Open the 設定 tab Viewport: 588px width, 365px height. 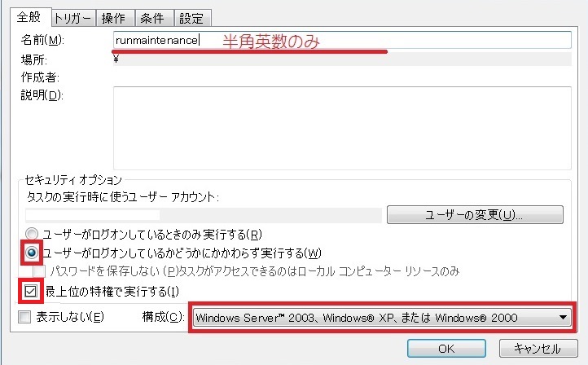(192, 19)
